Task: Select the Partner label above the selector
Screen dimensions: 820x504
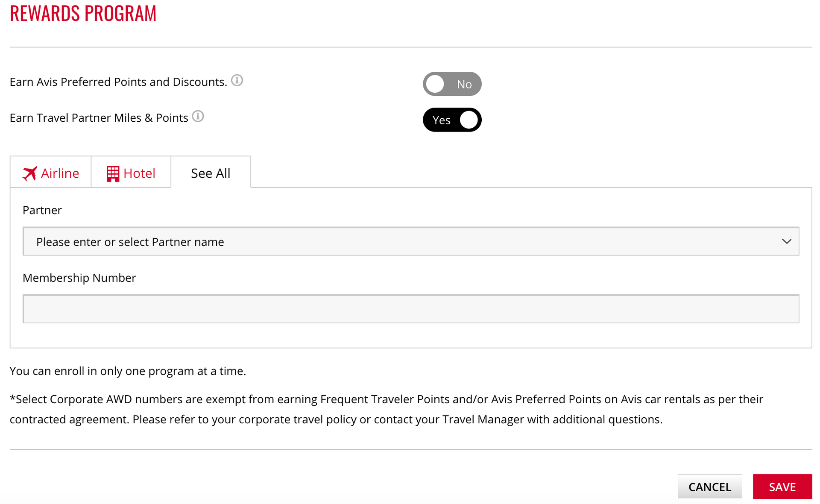Action: point(42,210)
